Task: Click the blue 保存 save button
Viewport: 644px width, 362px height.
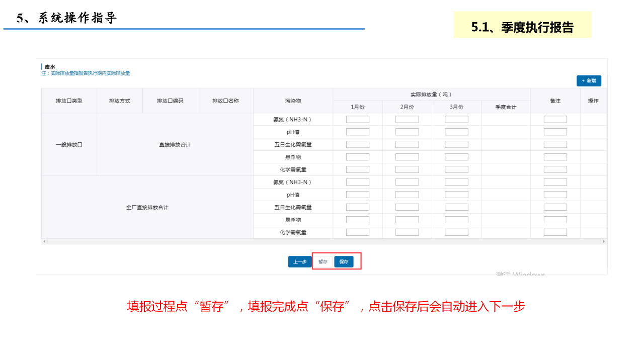Action: 344,262
